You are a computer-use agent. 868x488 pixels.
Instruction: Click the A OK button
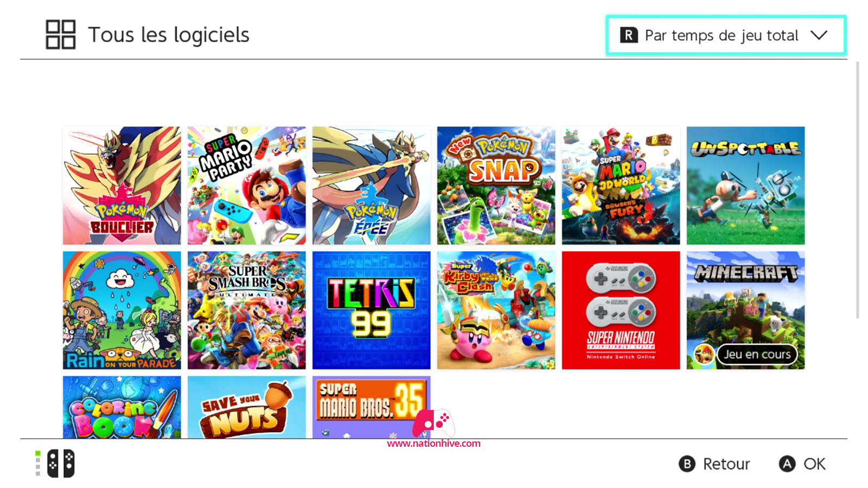tap(802, 464)
